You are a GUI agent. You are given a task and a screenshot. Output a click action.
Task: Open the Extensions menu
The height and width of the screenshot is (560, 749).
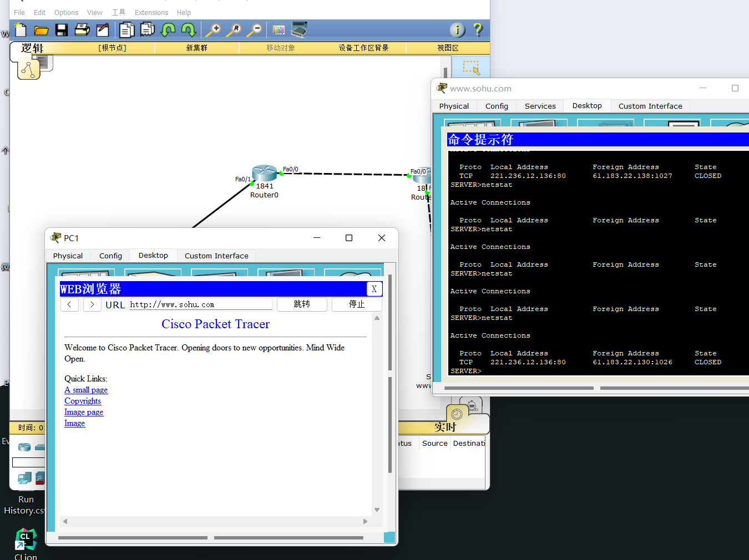point(151,12)
